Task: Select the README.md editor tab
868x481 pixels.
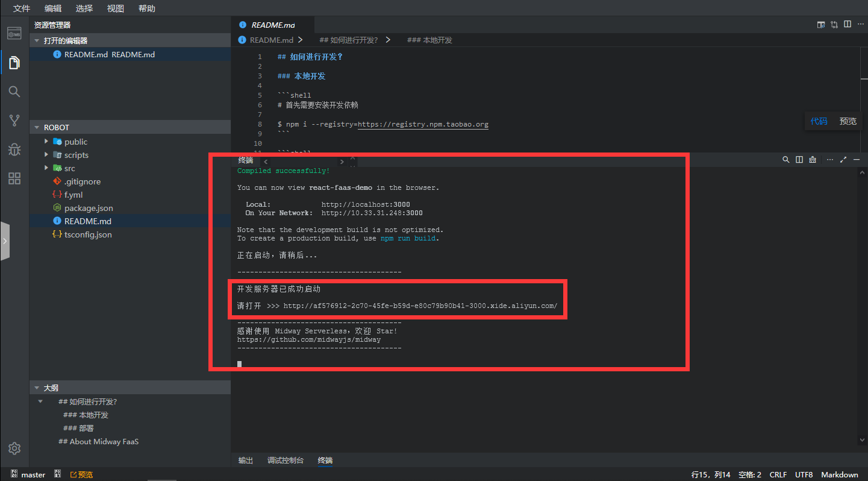Action: point(272,25)
